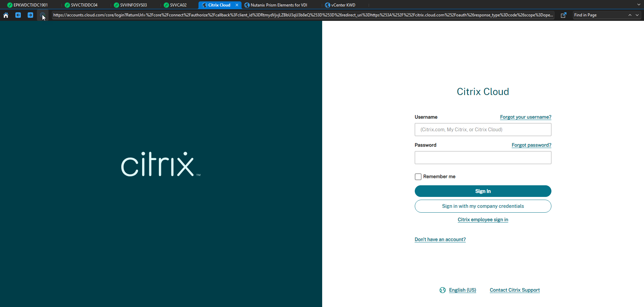Image resolution: width=644 pixels, height=307 pixels.
Task: Click the Find in Page search box
Action: click(x=600, y=15)
